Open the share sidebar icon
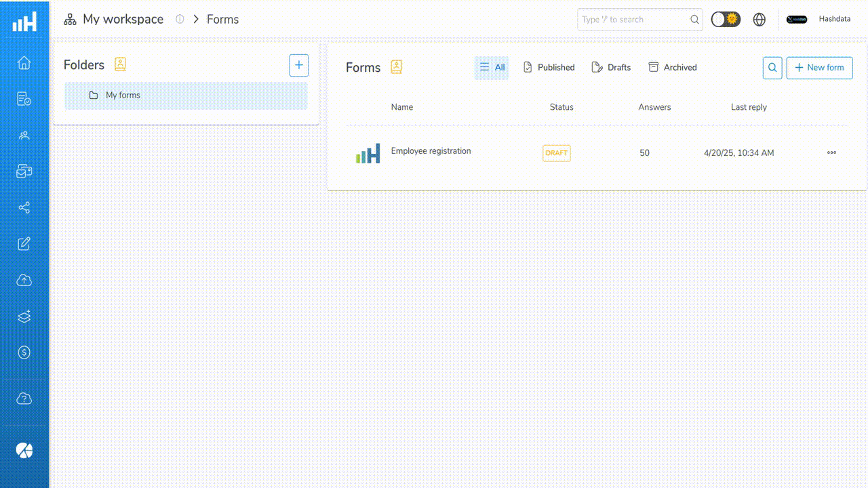 click(24, 208)
